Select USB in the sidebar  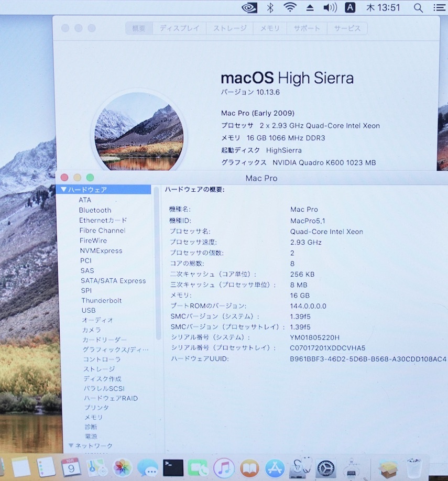coord(89,310)
